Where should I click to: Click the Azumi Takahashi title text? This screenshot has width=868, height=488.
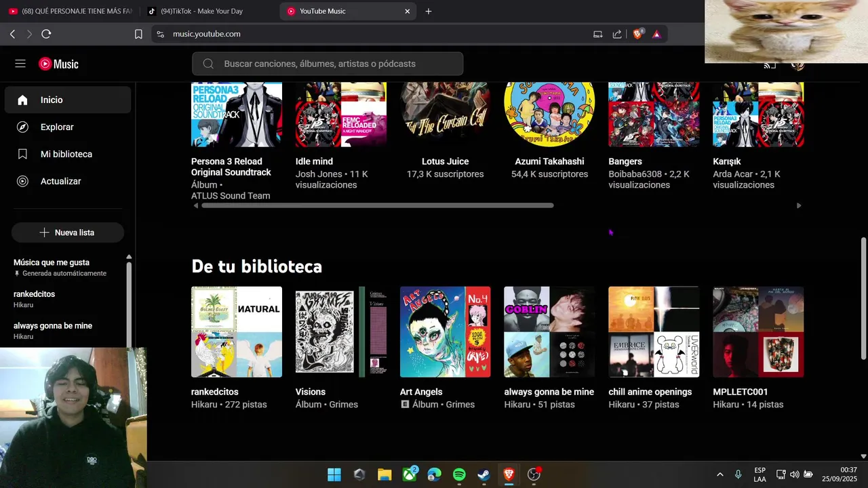549,161
